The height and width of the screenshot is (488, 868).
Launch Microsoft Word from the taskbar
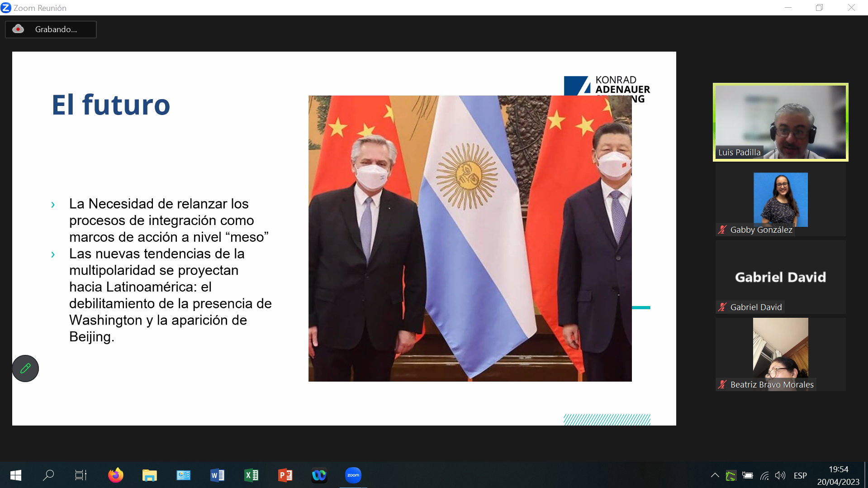[x=217, y=475]
